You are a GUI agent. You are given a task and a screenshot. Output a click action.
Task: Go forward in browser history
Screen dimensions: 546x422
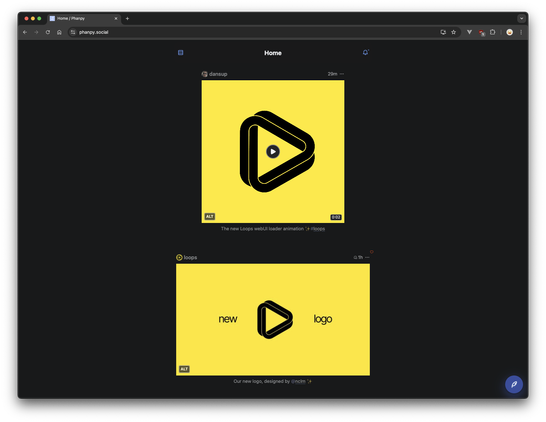pyautogui.click(x=36, y=32)
